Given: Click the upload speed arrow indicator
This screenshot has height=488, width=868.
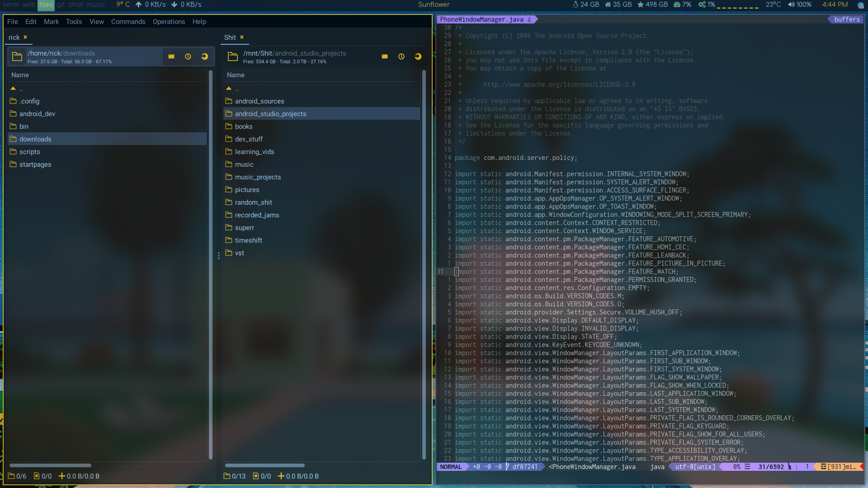Looking at the screenshot, I should pyautogui.click(x=138, y=5).
